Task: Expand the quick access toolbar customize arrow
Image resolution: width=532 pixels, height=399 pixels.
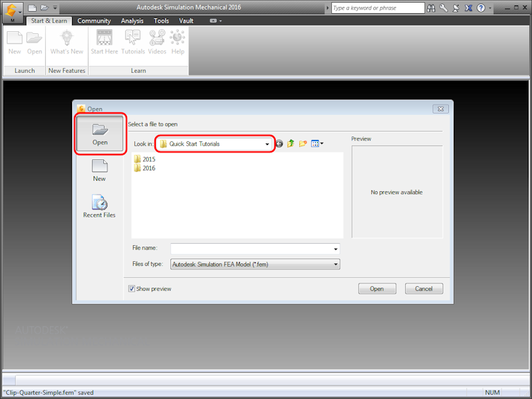Action: click(55, 8)
